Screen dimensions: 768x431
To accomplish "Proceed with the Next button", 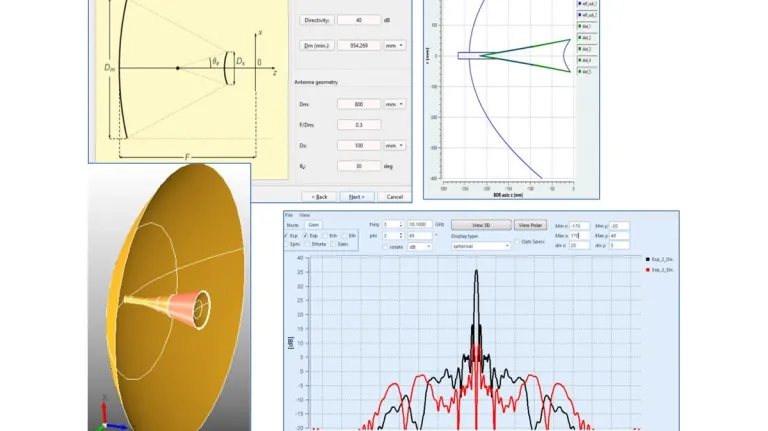I will click(x=357, y=196).
